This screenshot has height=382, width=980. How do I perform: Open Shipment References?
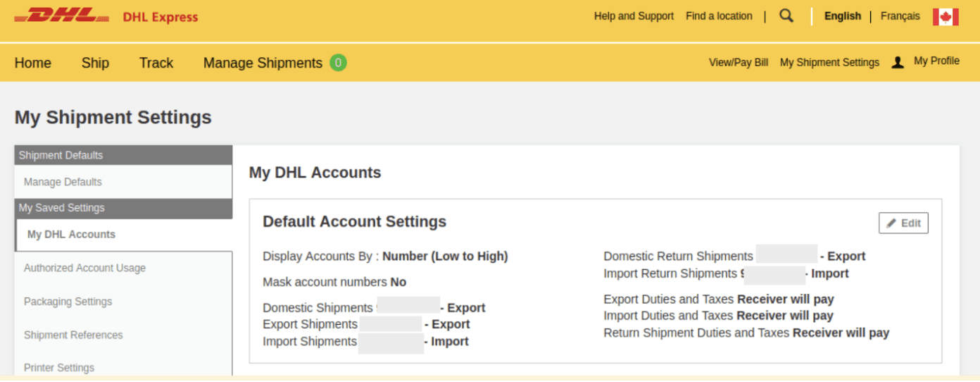123,335
